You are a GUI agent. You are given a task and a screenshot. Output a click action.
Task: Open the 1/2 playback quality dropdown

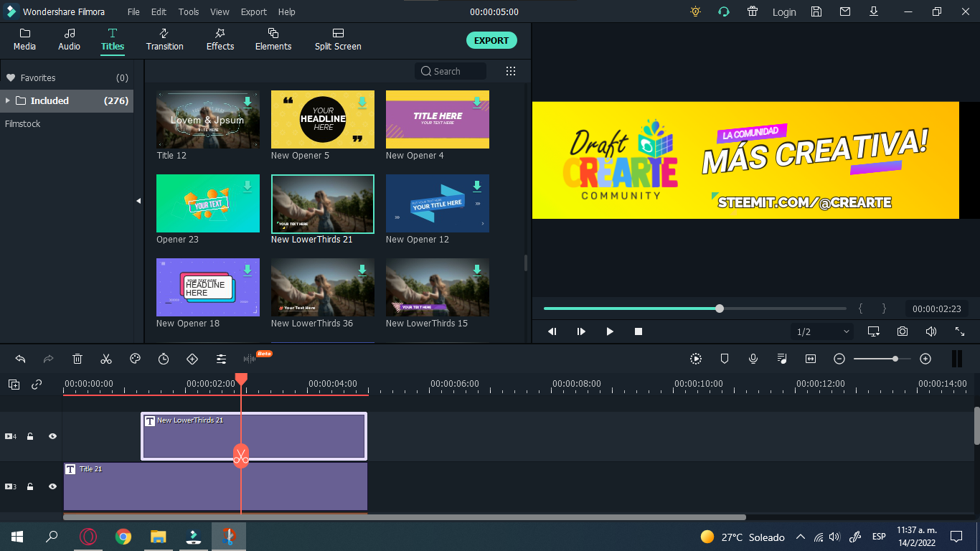(822, 331)
